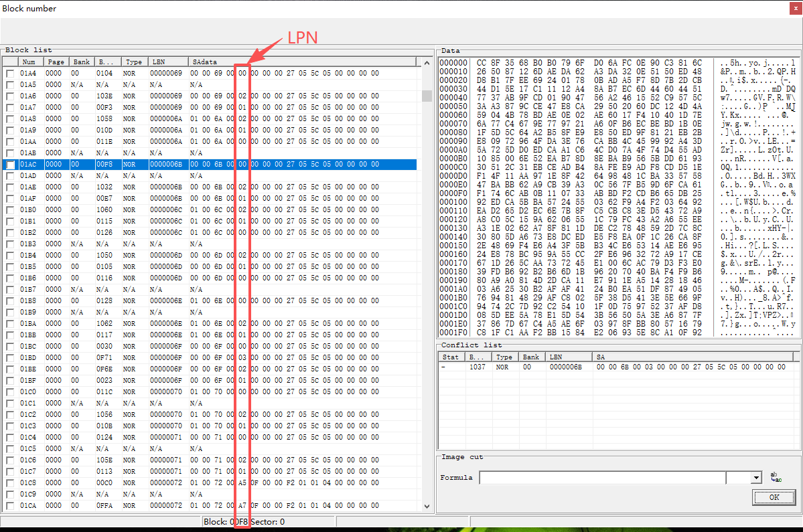Click the Block list scrollbar up arrow
The width and height of the screenshot is (803, 532).
click(x=427, y=62)
